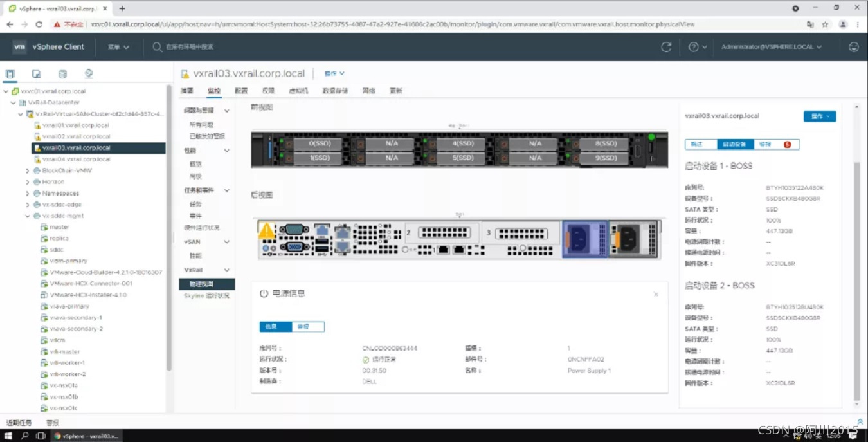The width and height of the screenshot is (868, 442).
Task: Click the refresh icon in the vSphere header
Action: [666, 47]
